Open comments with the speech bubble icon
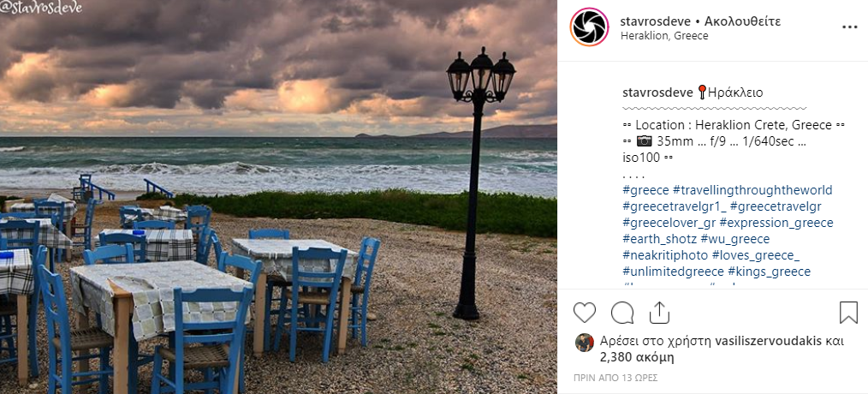Image resolution: width=868 pixels, height=394 pixels. click(x=622, y=313)
